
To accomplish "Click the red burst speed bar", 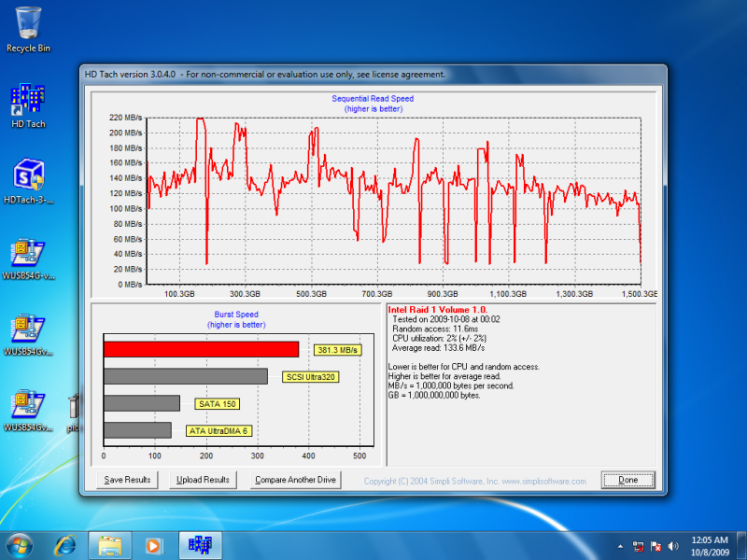I will 201,349.
